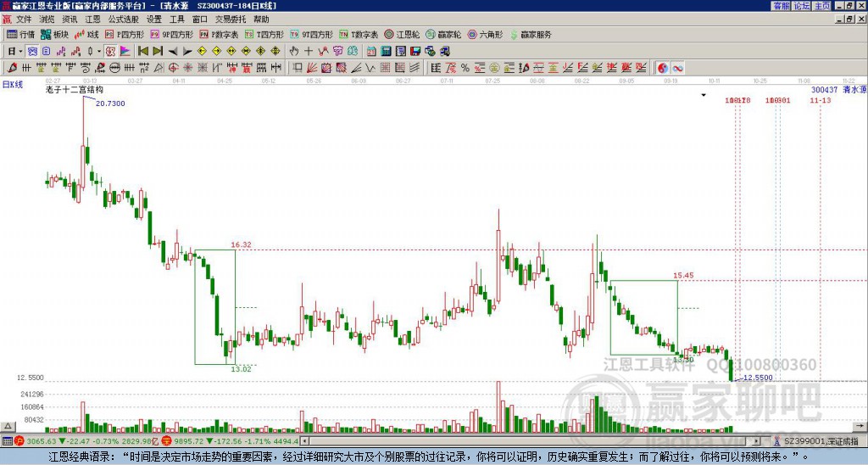Click the 主页 homepage button
The image size is (868, 465).
822,6
